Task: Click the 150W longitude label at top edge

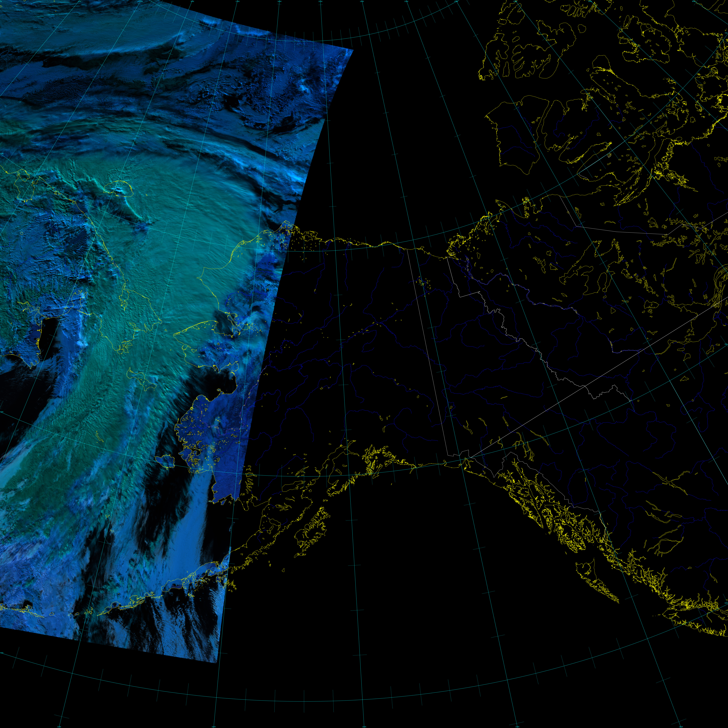Action: [320, 1]
